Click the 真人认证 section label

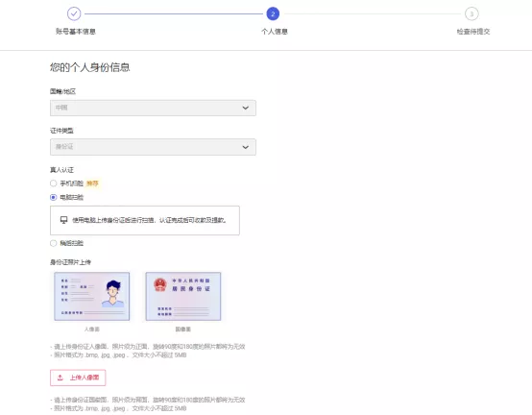61,170
